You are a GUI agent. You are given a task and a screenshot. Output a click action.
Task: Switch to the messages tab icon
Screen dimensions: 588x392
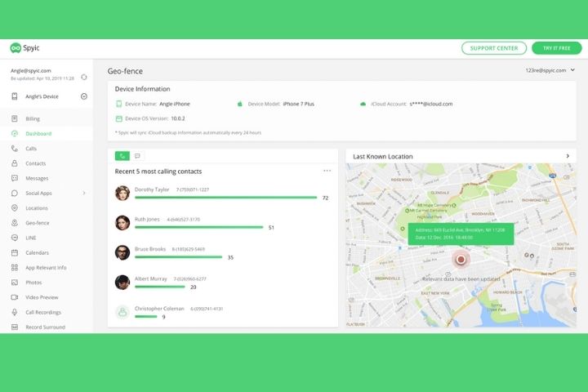137,156
